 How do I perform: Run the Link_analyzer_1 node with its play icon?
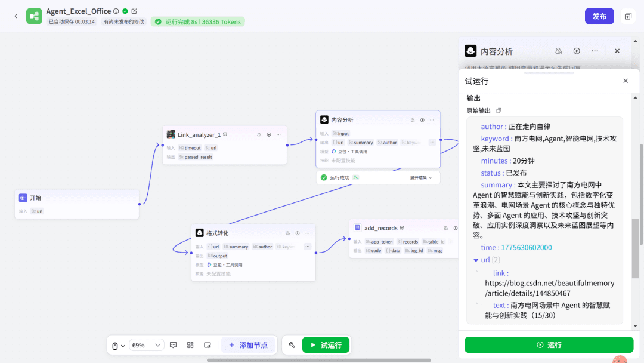click(269, 135)
